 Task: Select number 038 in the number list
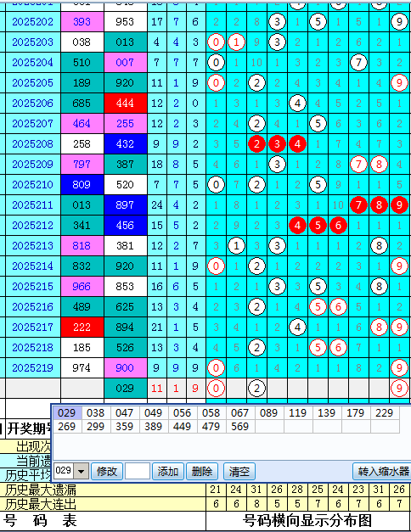click(95, 413)
